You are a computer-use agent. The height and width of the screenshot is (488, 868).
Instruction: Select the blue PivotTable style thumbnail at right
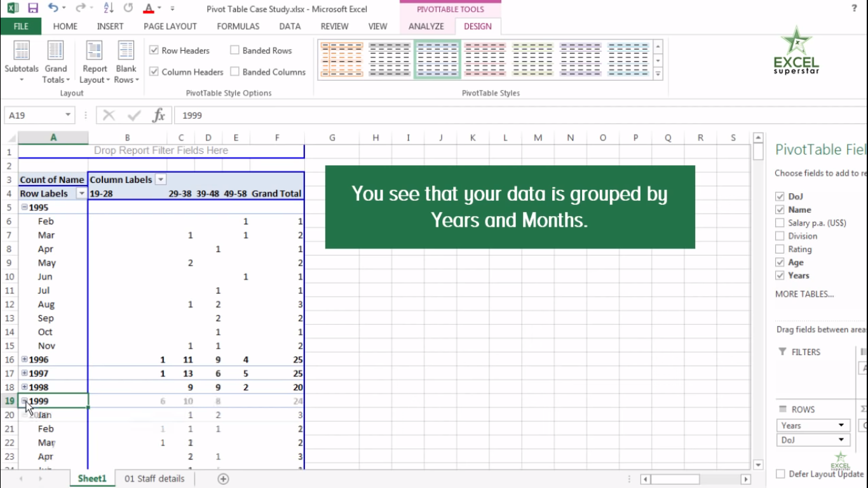pyautogui.click(x=628, y=60)
